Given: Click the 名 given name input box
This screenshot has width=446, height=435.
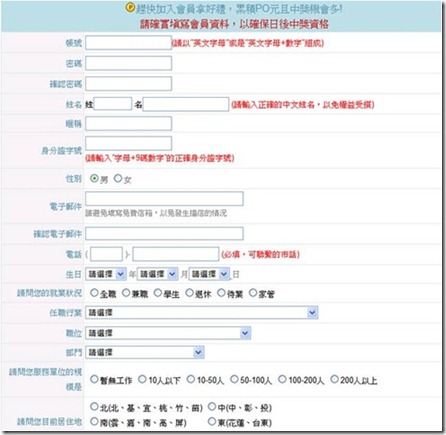Looking at the screenshot, I should [186, 104].
